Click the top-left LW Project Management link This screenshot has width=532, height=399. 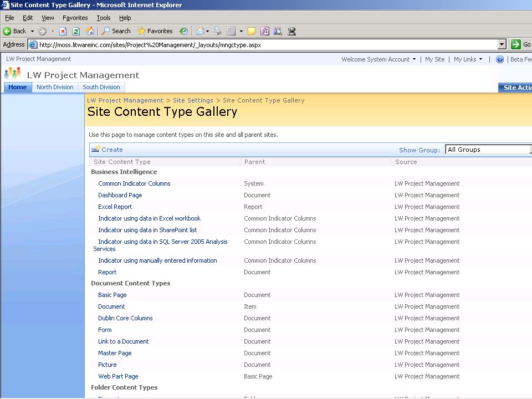[x=39, y=59]
